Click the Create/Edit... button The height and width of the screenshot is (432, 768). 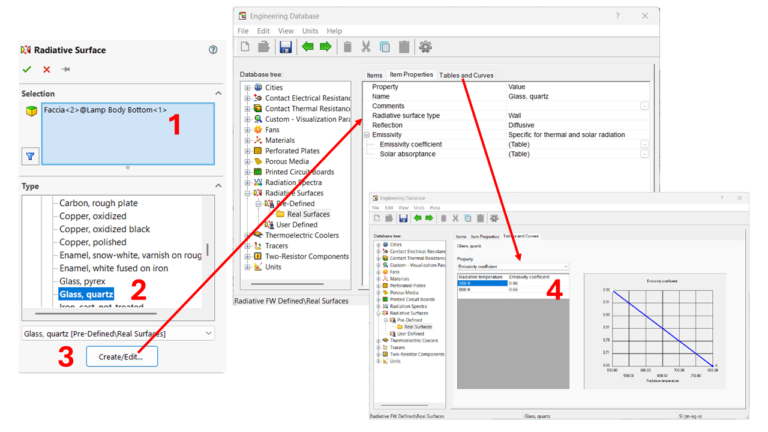[121, 357]
